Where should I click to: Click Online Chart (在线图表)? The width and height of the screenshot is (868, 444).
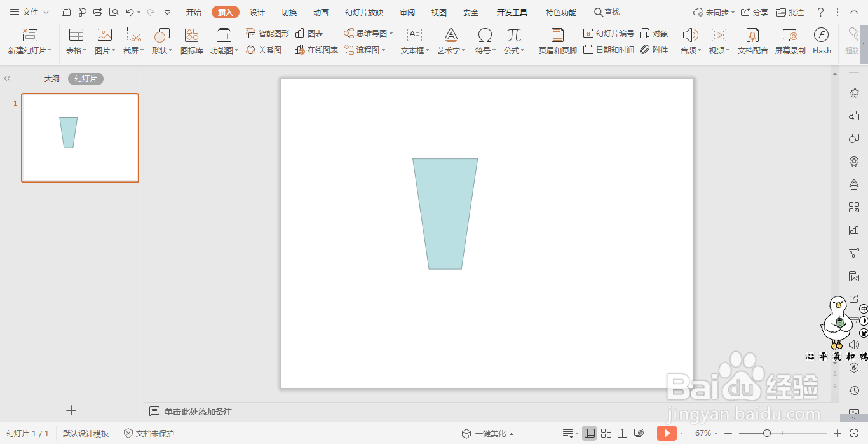point(316,50)
